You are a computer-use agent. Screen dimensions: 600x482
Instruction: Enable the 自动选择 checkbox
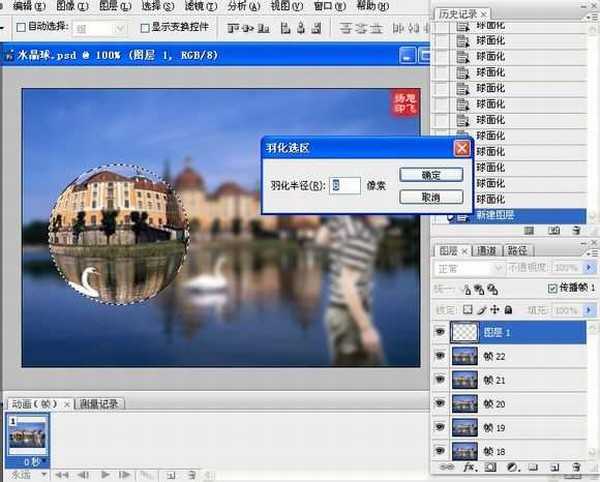(x=21, y=28)
